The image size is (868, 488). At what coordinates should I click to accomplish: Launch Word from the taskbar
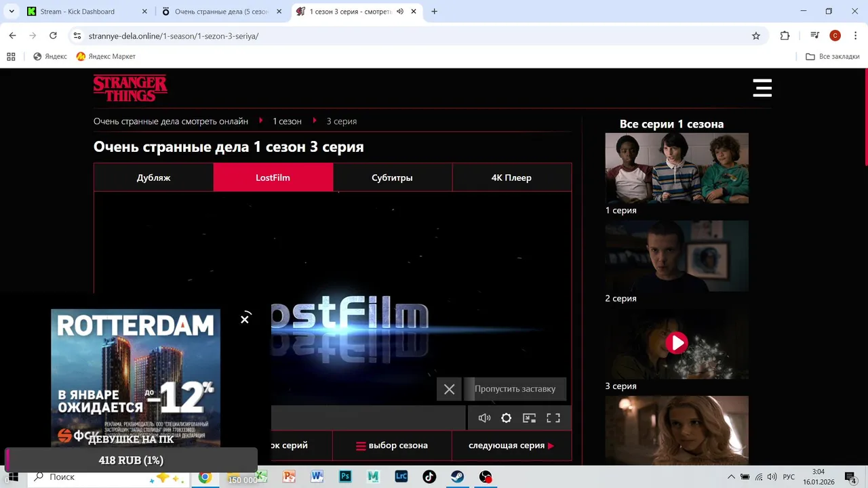pyautogui.click(x=317, y=477)
